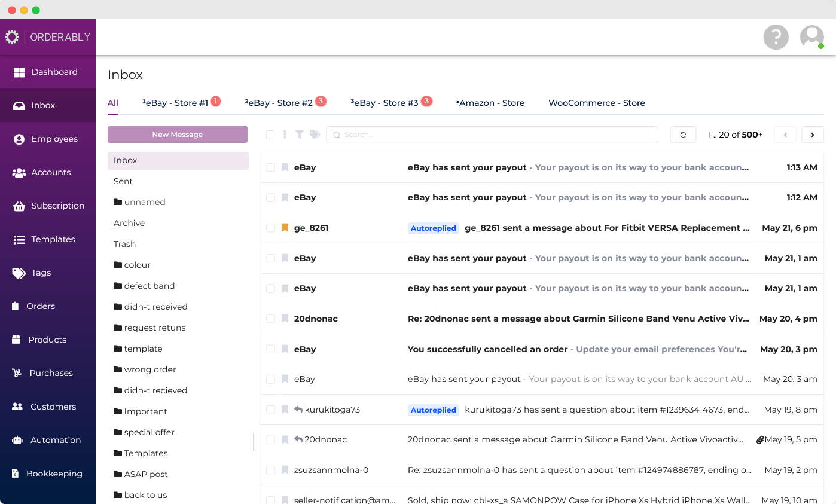
Task: Switch to the All tab
Action: (x=113, y=103)
